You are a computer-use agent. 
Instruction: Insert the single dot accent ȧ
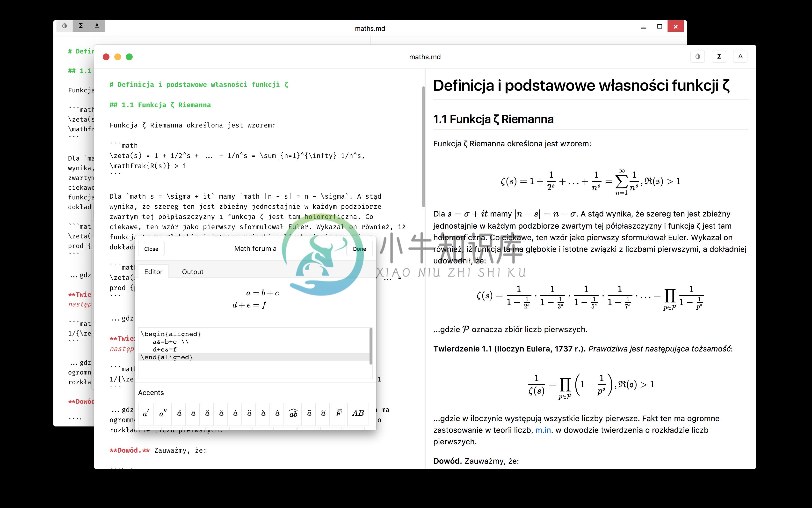point(235,414)
